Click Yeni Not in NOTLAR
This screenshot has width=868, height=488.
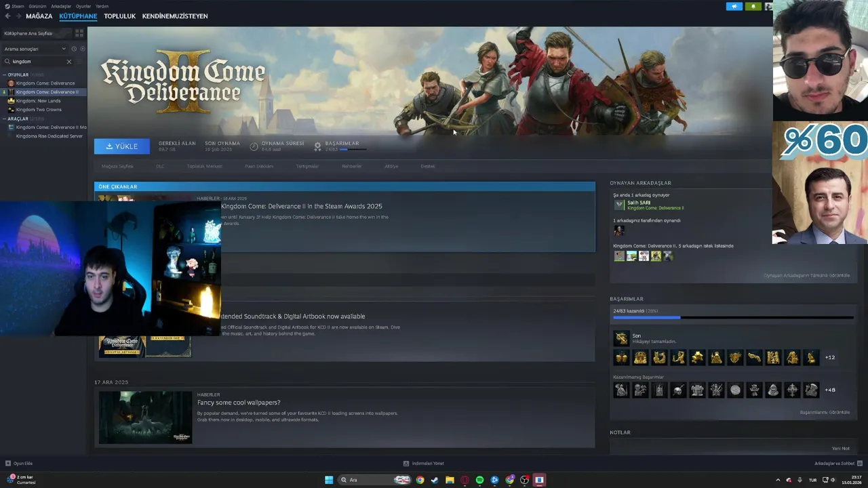point(840,449)
